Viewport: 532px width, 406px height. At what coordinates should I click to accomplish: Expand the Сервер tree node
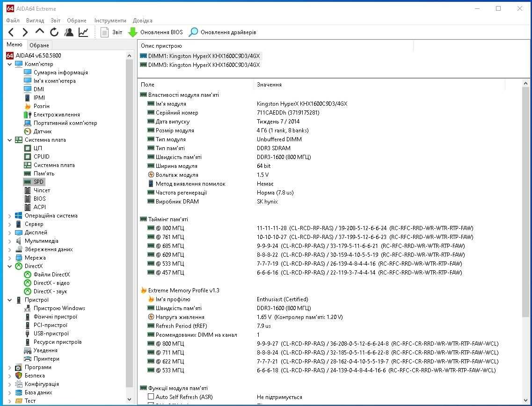click(9, 224)
